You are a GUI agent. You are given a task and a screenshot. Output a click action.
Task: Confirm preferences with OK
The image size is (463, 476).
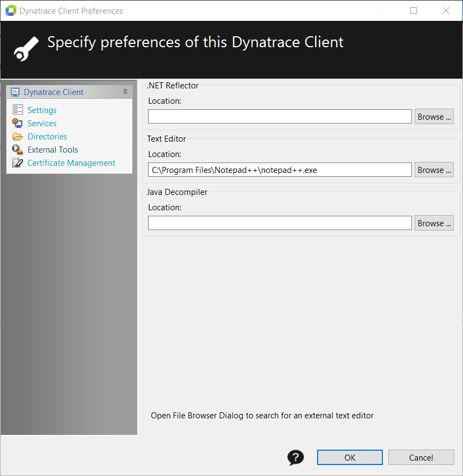[x=349, y=457]
